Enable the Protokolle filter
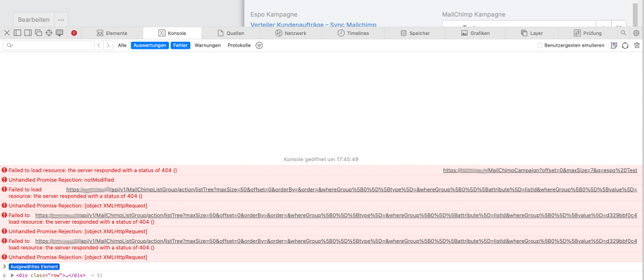644x280 pixels. point(239,45)
